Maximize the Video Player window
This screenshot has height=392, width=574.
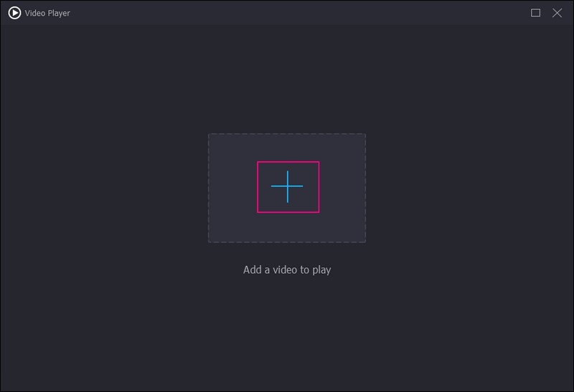[535, 13]
